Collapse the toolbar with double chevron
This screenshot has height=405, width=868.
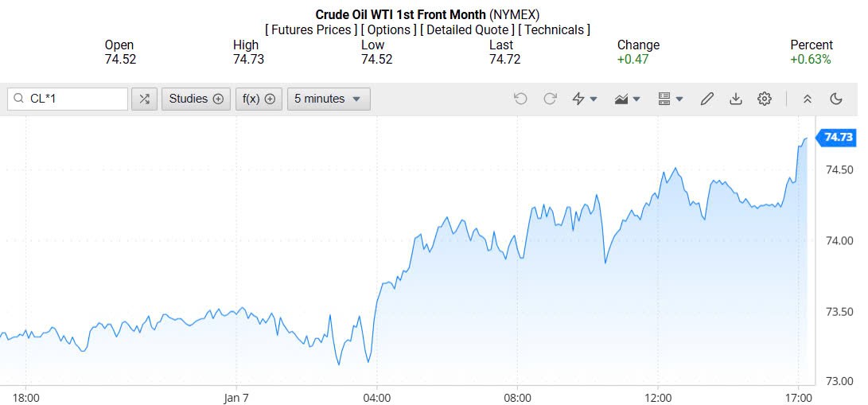point(807,99)
